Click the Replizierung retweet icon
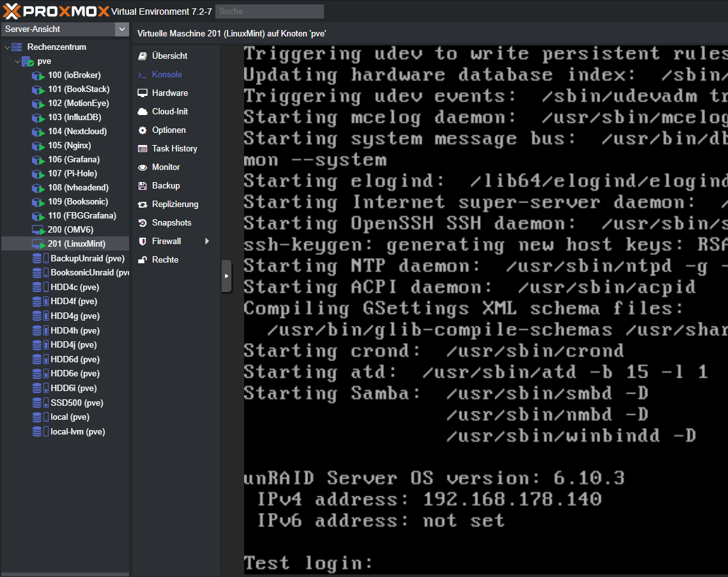Image resolution: width=728 pixels, height=577 pixels. 143,204
